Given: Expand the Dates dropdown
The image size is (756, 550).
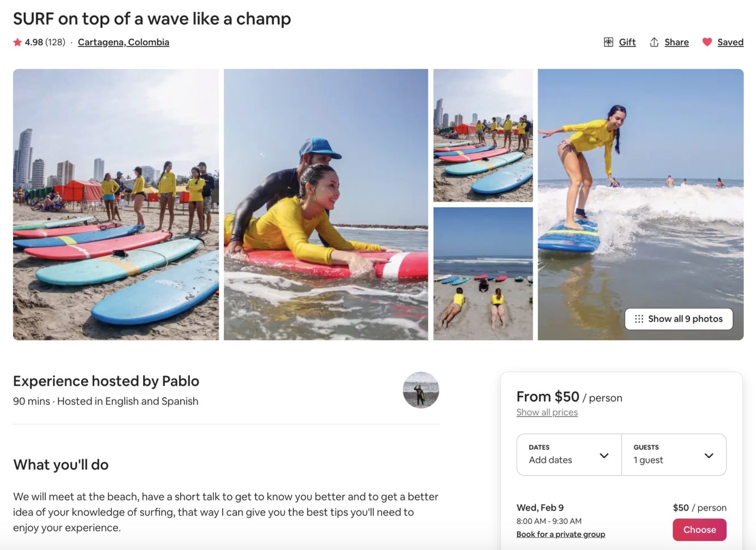Looking at the screenshot, I should [568, 455].
